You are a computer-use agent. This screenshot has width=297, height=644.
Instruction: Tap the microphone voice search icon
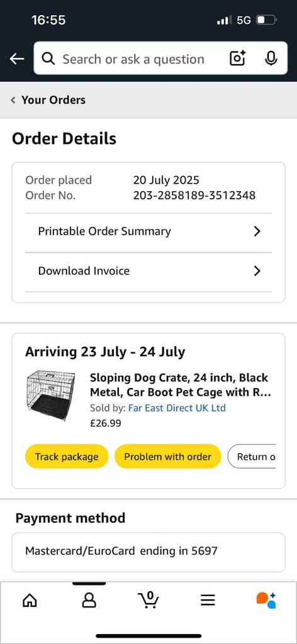click(x=271, y=58)
